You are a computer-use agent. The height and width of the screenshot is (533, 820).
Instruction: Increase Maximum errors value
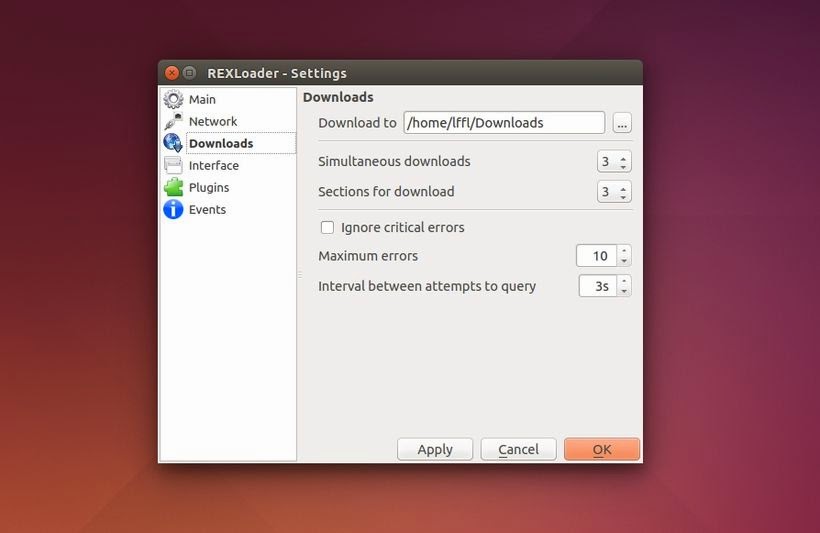pos(624,251)
